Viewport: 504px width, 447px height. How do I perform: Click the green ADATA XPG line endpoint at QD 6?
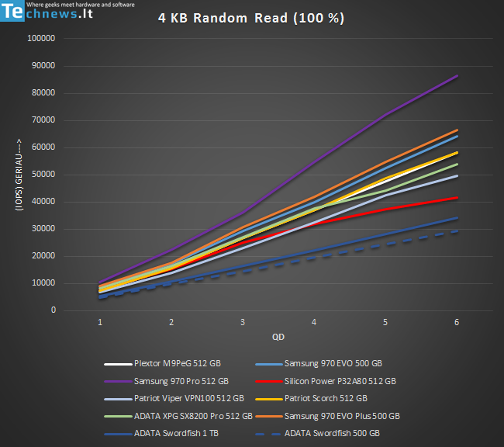[x=457, y=164]
